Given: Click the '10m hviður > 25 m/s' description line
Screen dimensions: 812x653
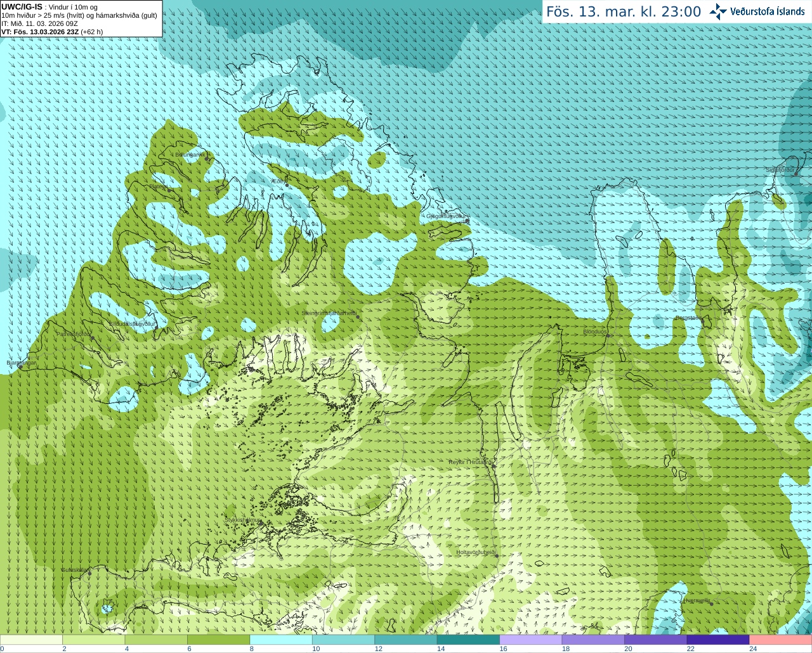Looking at the screenshot, I should (79, 15).
